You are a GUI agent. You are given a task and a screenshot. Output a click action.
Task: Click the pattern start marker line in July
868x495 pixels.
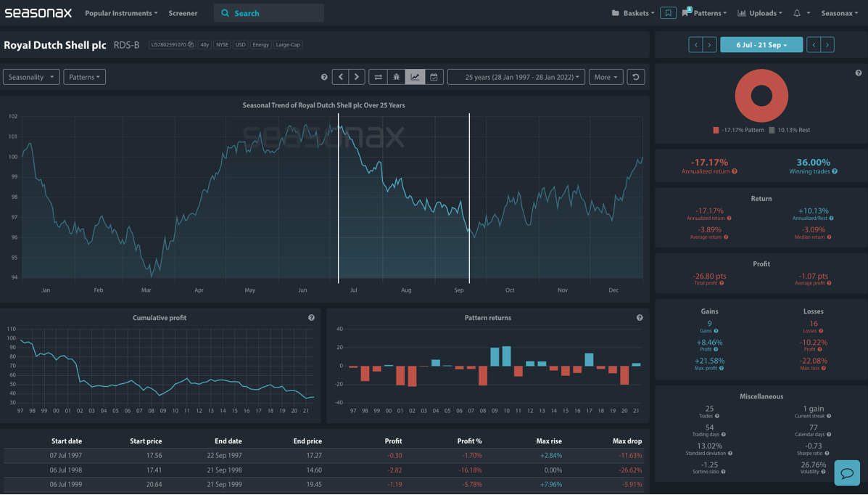(338, 198)
